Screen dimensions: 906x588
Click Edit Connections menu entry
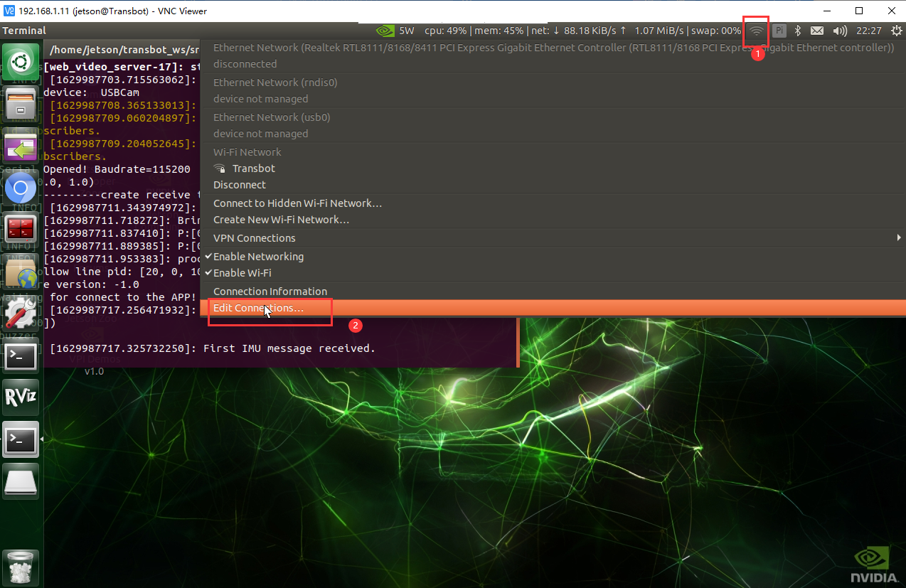[553, 309]
